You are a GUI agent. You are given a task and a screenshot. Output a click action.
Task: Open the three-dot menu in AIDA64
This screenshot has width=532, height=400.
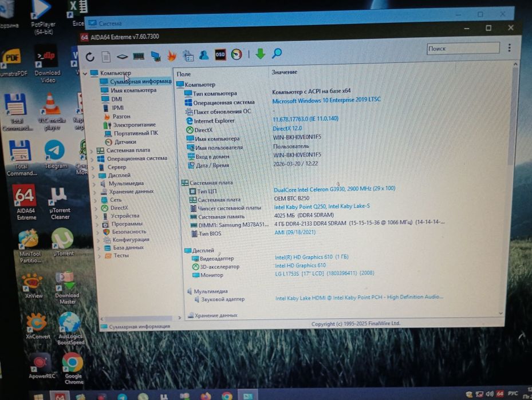click(509, 48)
